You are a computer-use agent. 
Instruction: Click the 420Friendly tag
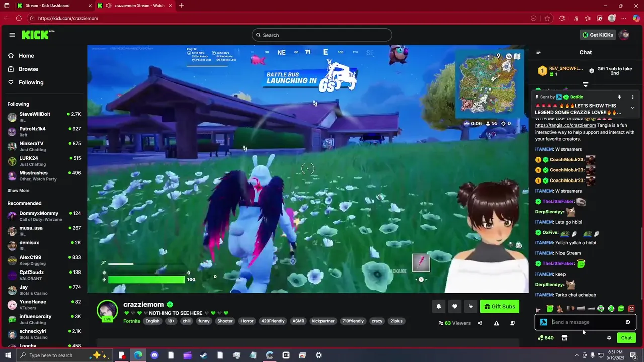[273, 321]
